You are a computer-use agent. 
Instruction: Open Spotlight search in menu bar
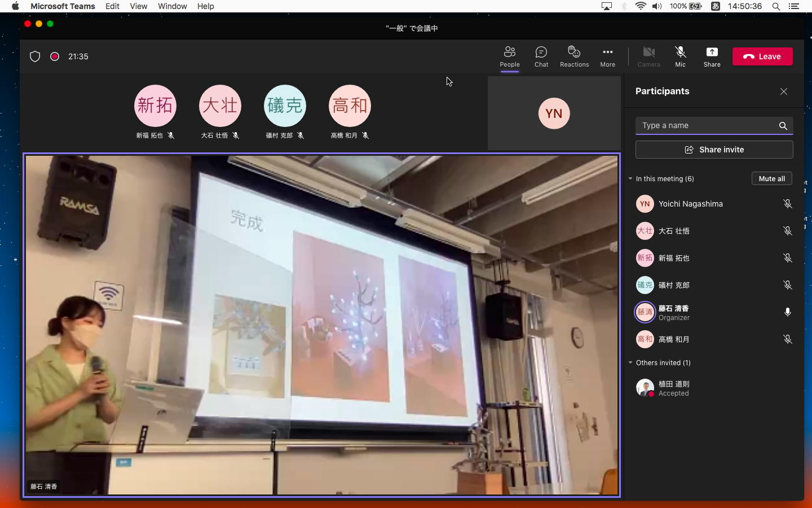[x=776, y=6]
